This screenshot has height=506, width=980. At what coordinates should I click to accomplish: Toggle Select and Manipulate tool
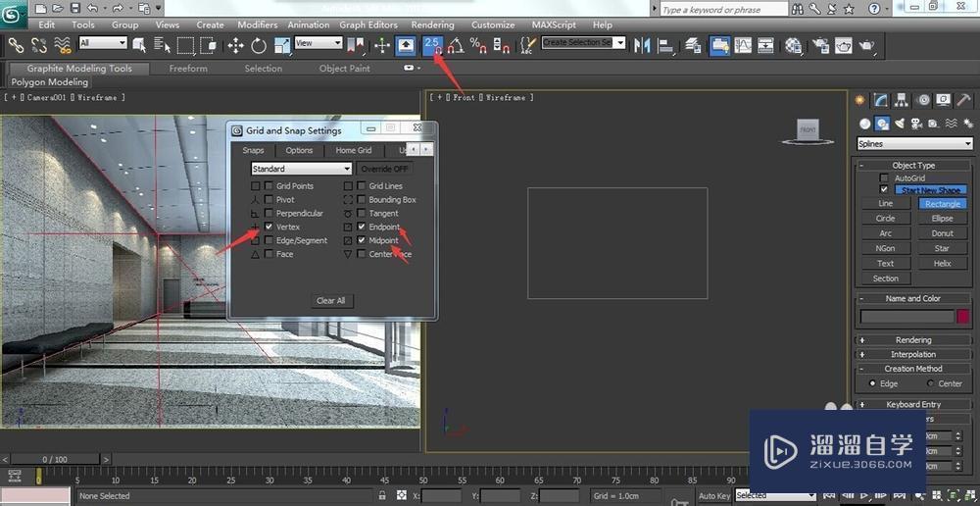pos(382,45)
